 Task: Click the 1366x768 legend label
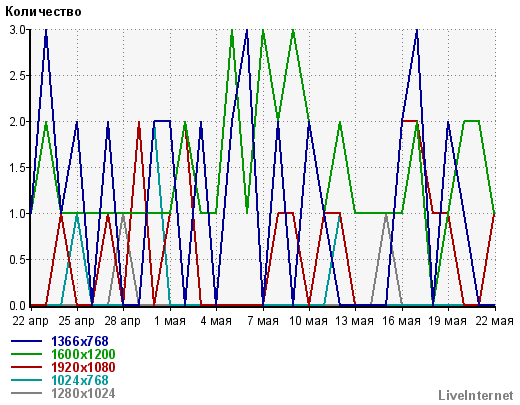point(80,341)
